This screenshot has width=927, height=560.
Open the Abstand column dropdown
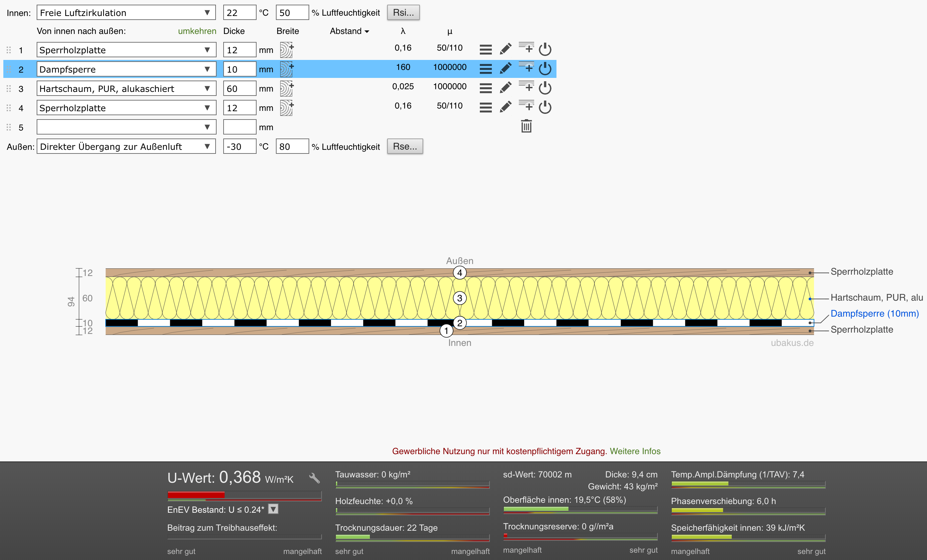[x=350, y=31]
